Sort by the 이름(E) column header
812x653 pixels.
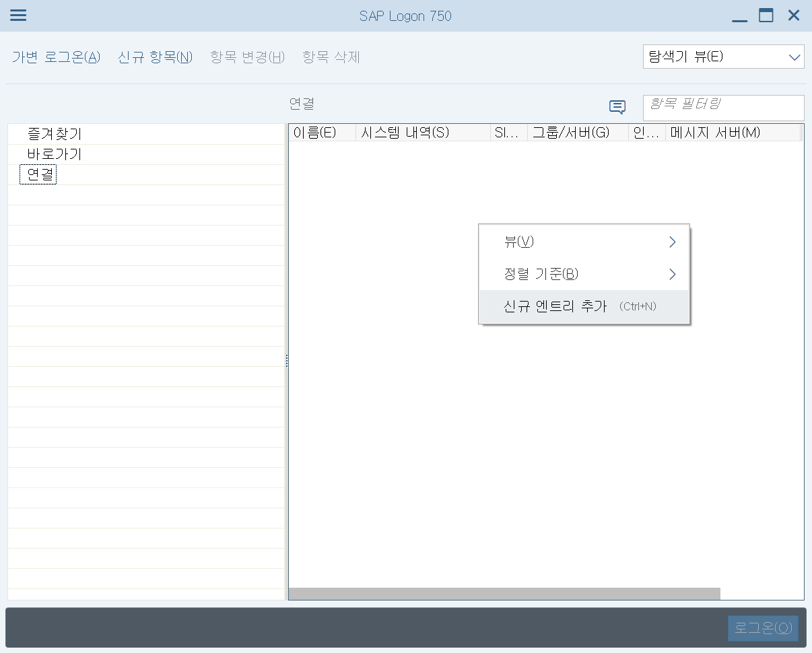tap(323, 133)
